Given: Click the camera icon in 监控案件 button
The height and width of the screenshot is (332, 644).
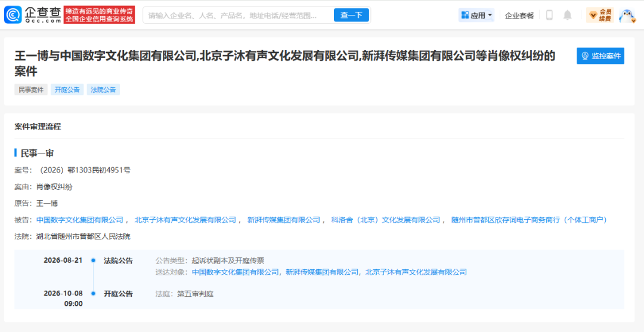Looking at the screenshot, I should click(x=586, y=56).
